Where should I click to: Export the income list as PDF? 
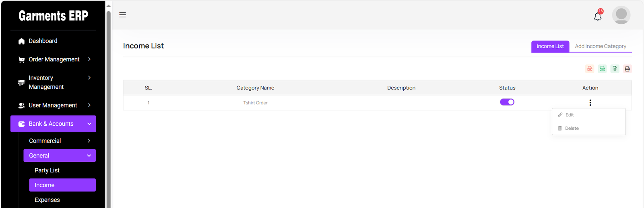[x=590, y=69]
